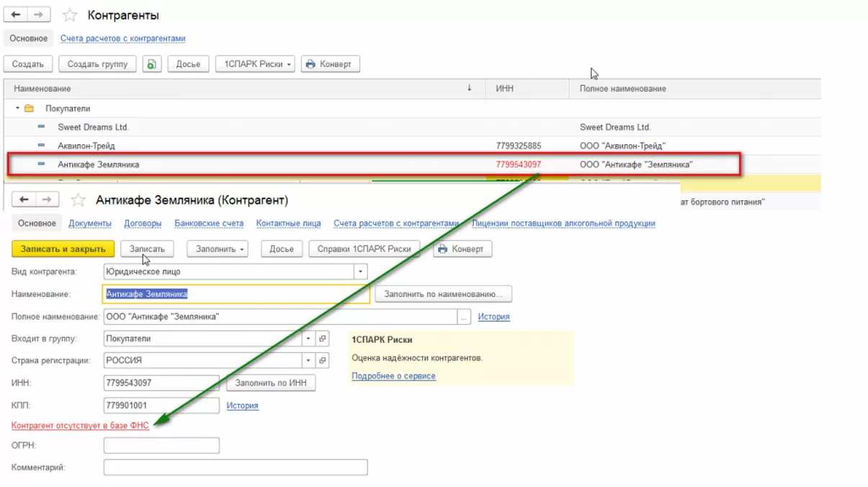The width and height of the screenshot is (868, 487).
Task: Click into the Наименование input field
Action: (236, 294)
